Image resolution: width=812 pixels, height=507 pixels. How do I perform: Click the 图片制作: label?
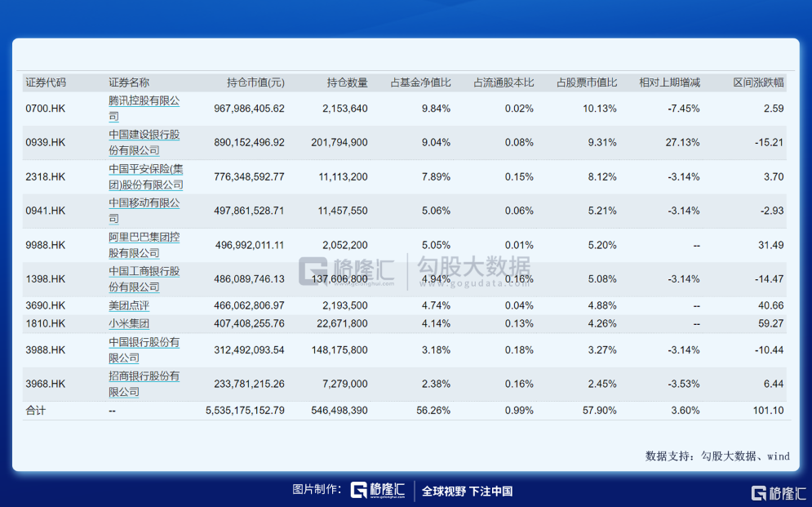point(317,489)
